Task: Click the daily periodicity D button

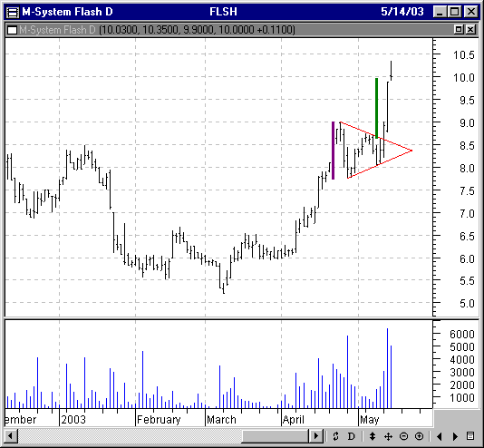Action: coord(351,436)
